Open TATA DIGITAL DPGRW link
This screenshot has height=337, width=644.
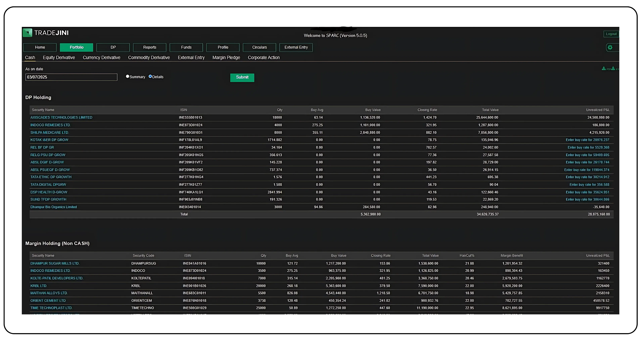coord(48,184)
